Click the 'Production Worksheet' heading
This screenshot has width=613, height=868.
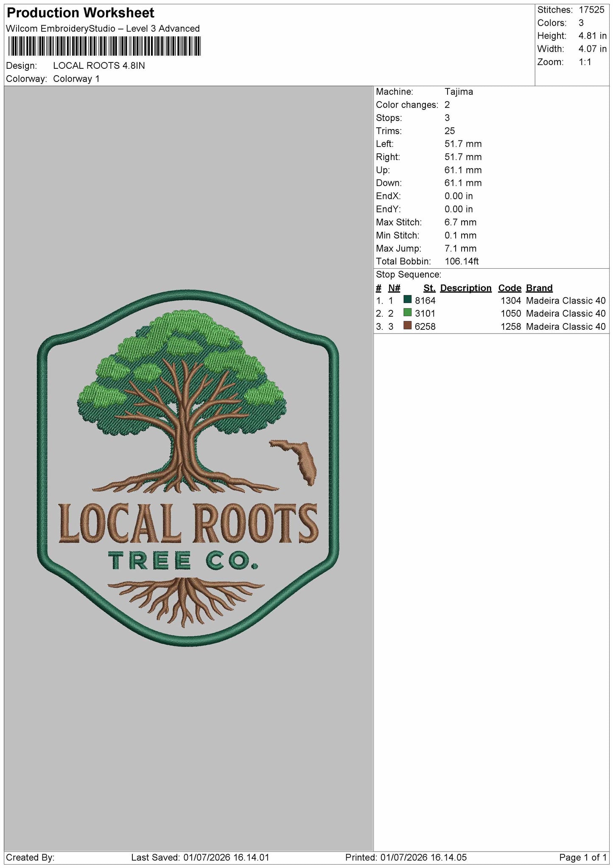tap(81, 13)
